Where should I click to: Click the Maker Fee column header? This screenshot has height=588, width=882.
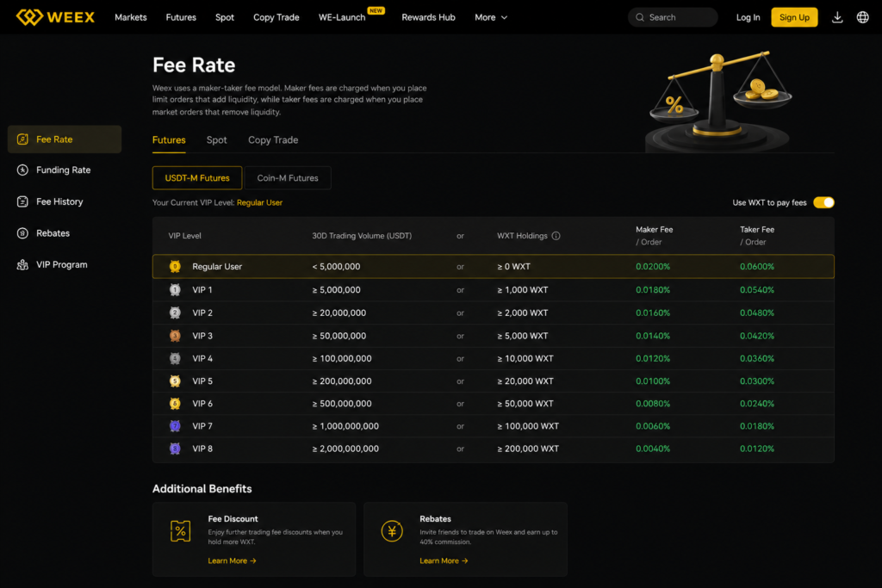655,236
